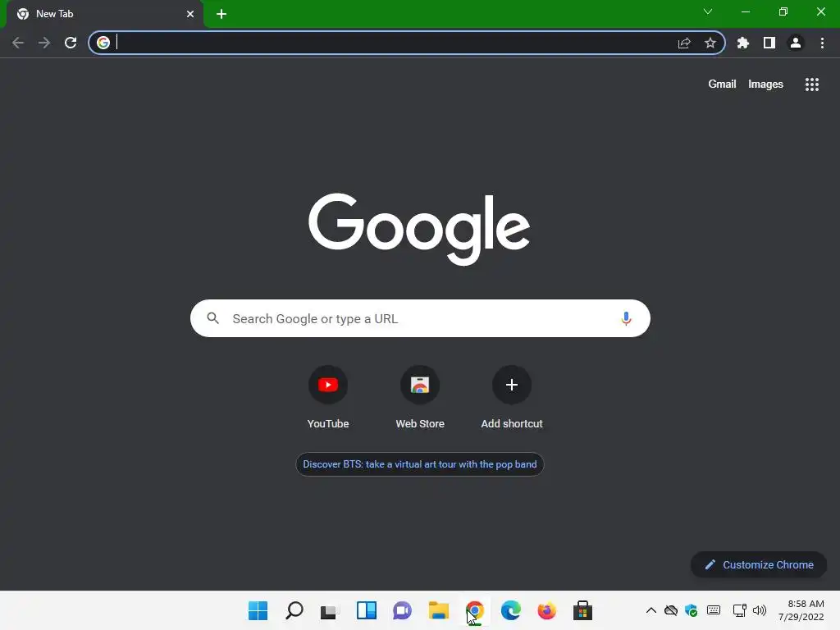Click the browser forward arrow
840x630 pixels.
pyautogui.click(x=44, y=43)
